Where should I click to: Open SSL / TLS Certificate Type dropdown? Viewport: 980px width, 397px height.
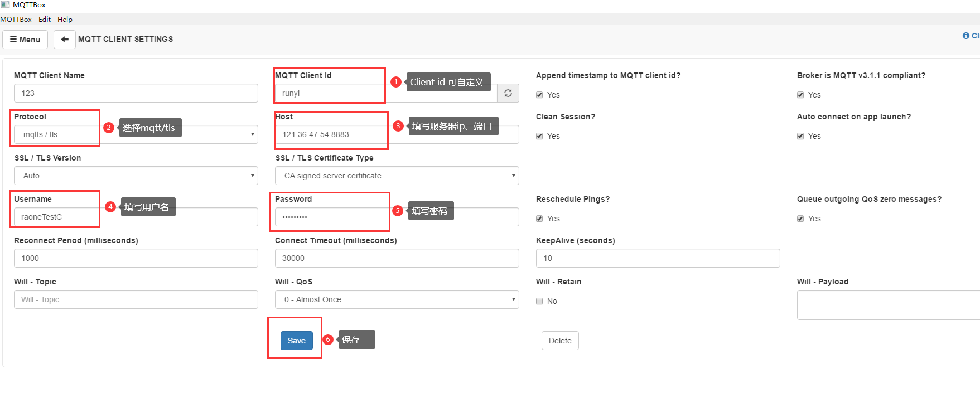point(397,176)
